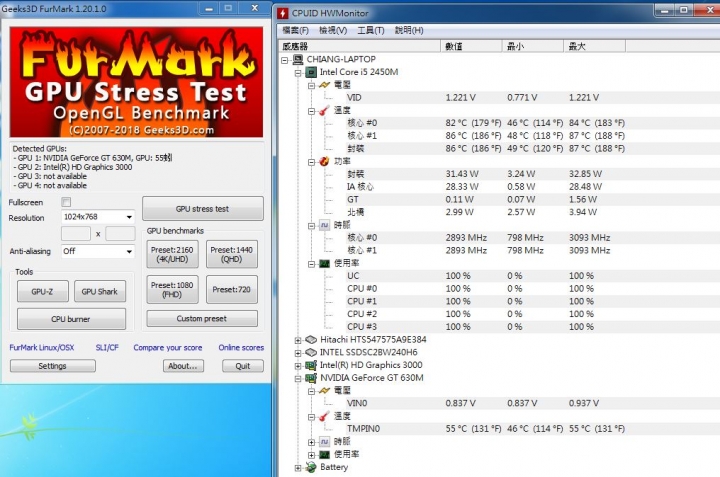
Task: Run the Preset:720 benchmark
Action: coord(231,290)
